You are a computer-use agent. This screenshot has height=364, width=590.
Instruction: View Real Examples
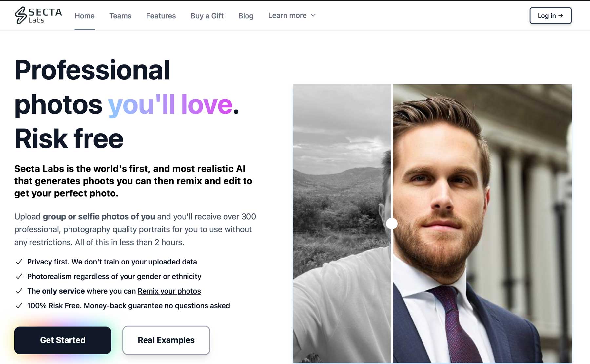point(166,340)
